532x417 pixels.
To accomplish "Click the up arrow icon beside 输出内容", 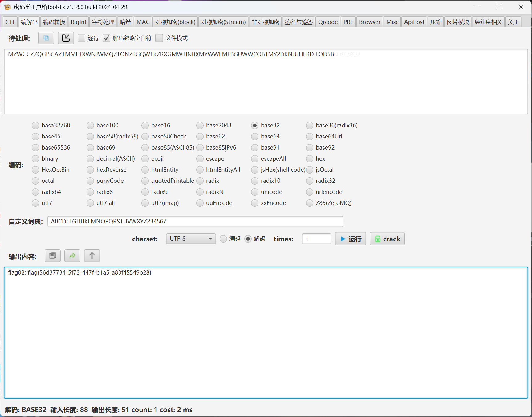I will pyautogui.click(x=92, y=256).
